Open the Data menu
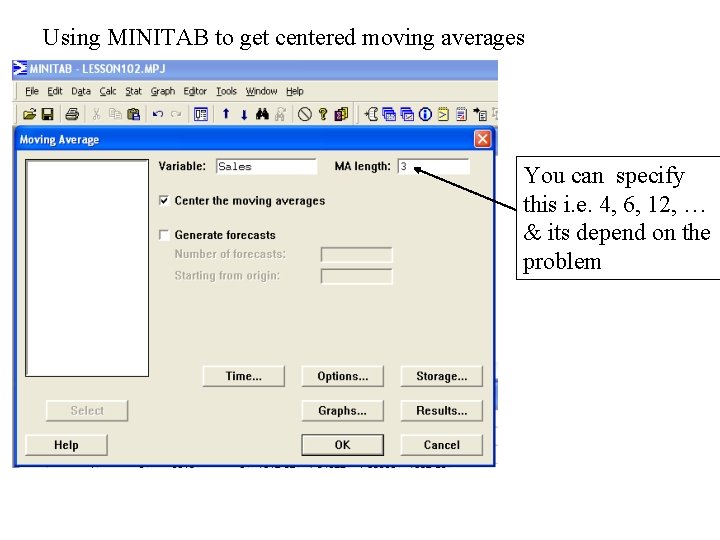Screen dimensions: 720x540 (81, 91)
